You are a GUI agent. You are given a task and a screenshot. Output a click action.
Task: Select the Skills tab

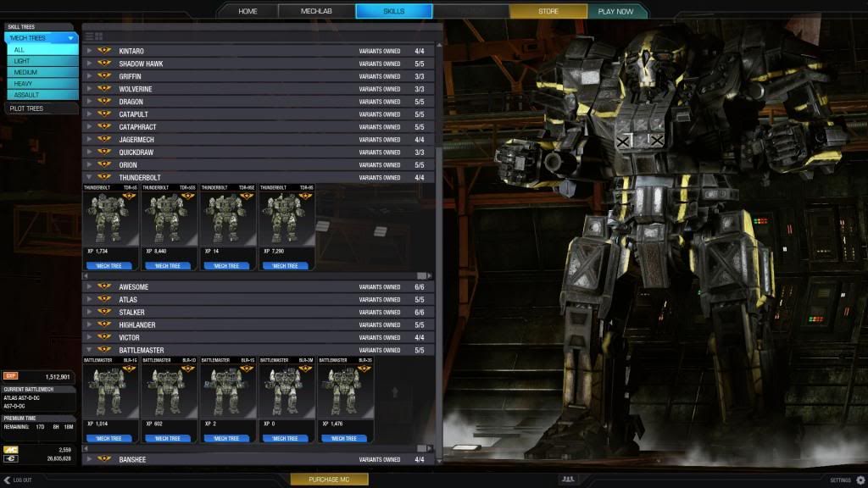pos(393,11)
